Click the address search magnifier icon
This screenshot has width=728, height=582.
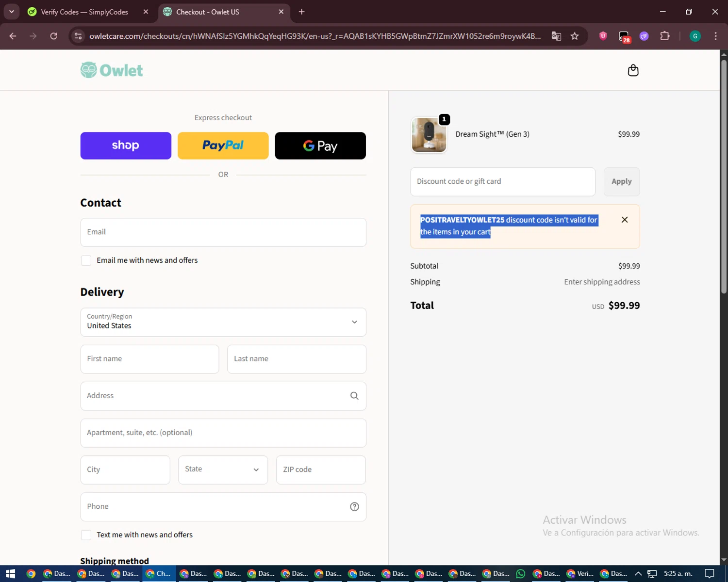[354, 396]
